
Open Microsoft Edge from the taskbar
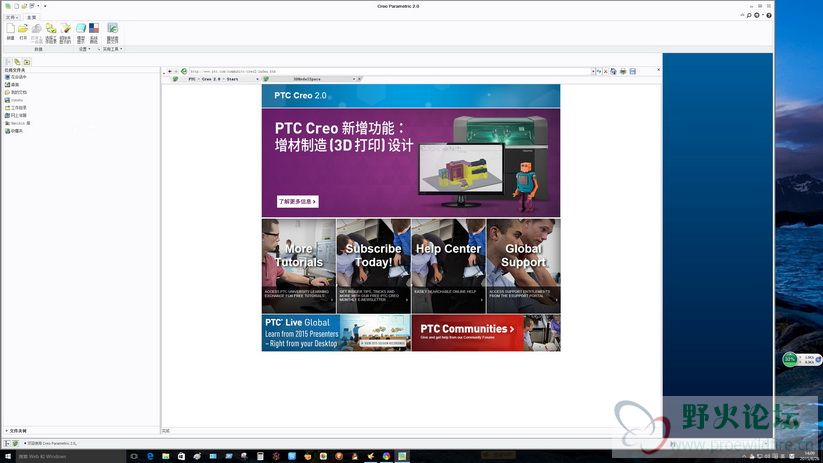pyautogui.click(x=150, y=456)
